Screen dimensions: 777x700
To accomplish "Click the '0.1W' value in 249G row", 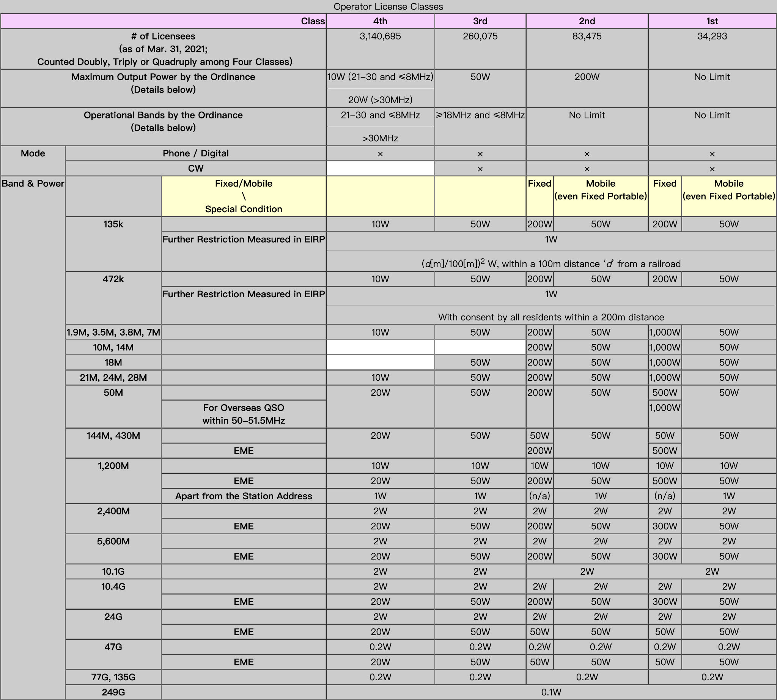I will pyautogui.click(x=551, y=692).
